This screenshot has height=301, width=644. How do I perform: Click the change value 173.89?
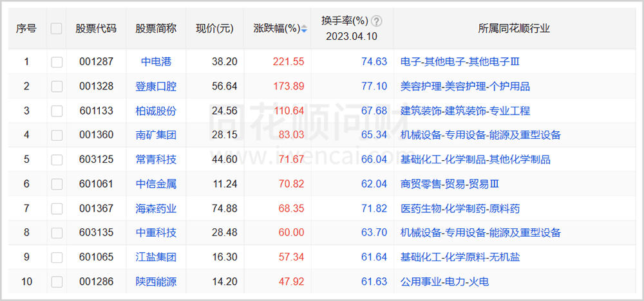[x=289, y=86]
